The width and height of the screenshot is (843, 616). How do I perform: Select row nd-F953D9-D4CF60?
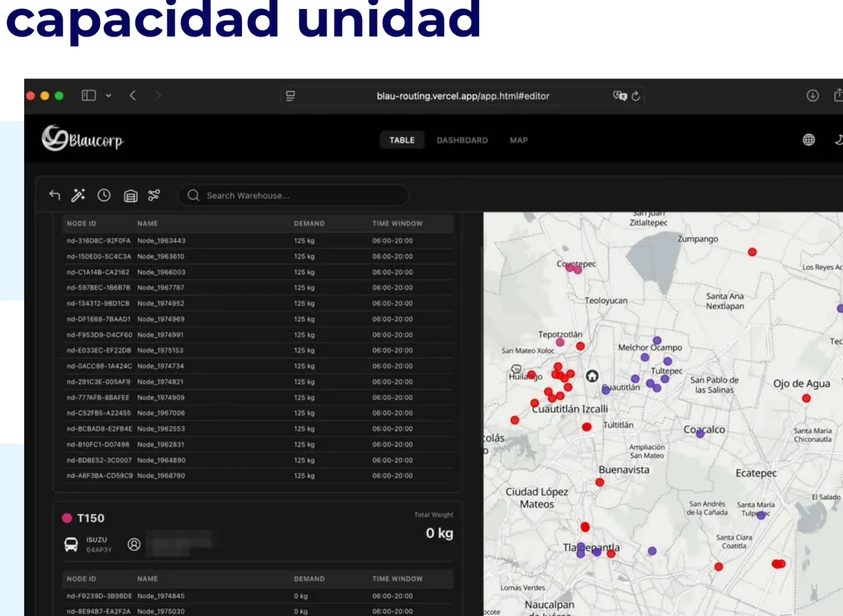258,334
